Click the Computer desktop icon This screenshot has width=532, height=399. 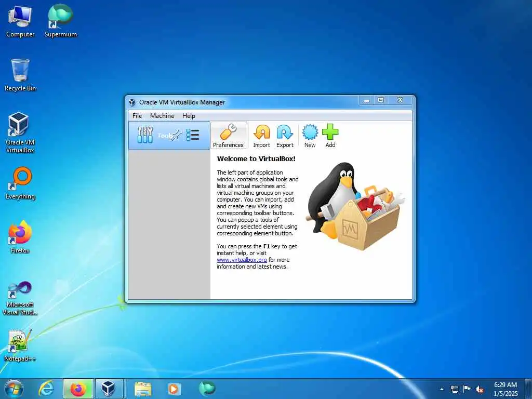click(20, 22)
